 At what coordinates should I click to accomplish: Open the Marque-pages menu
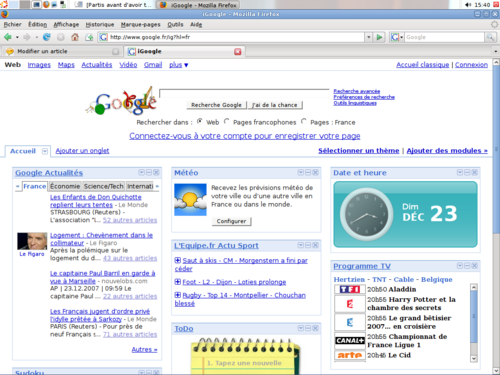click(140, 24)
